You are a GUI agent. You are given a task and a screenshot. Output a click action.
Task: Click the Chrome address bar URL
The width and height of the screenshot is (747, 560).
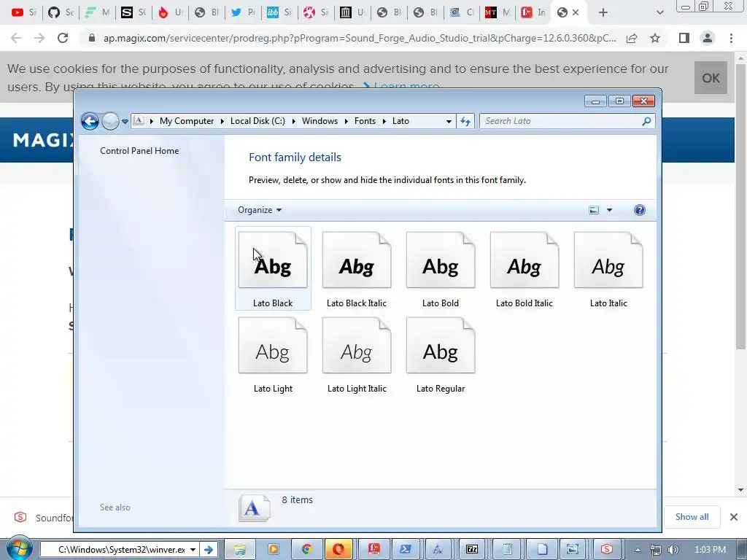pos(359,38)
